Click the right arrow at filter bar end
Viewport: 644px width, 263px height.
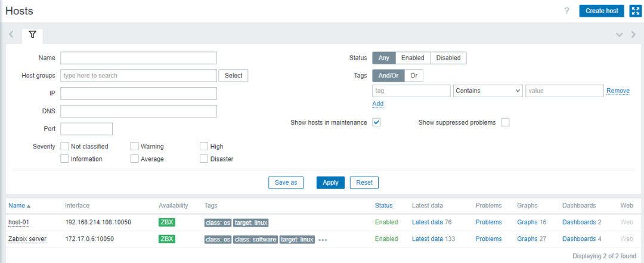[x=633, y=35]
